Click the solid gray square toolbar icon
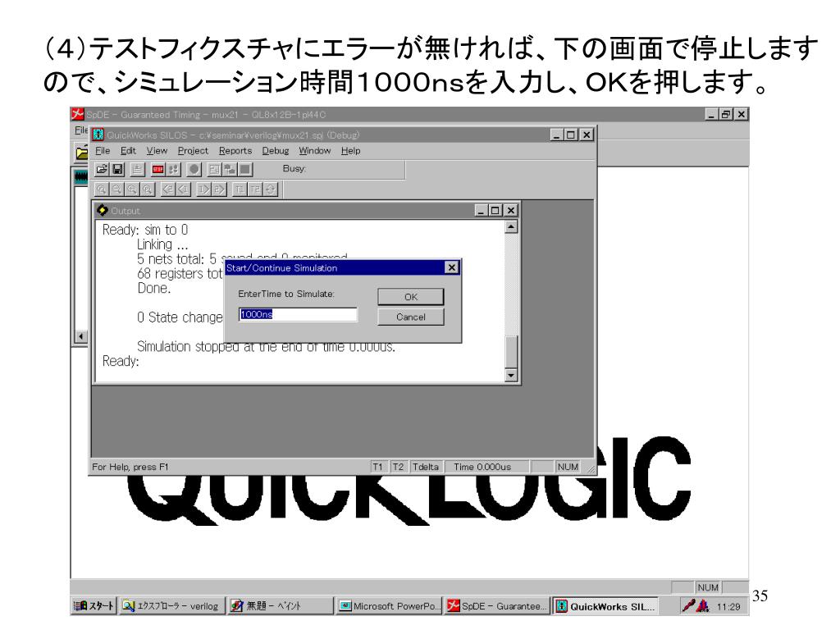The height and width of the screenshot is (630, 840). (x=245, y=169)
